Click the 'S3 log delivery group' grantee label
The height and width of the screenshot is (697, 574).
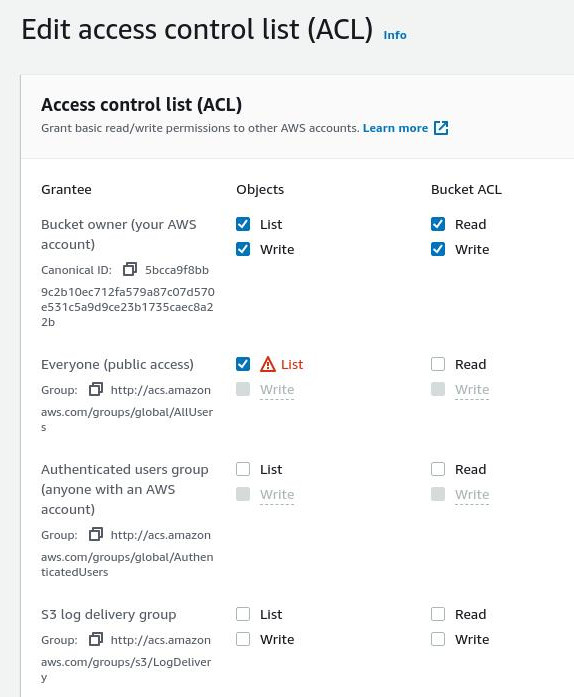pyautogui.click(x=108, y=614)
